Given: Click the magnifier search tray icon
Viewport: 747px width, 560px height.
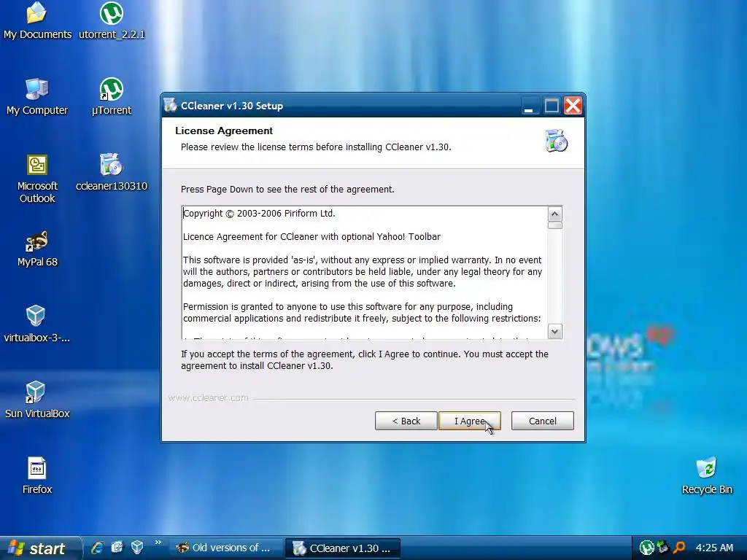Looking at the screenshot, I should (x=678, y=548).
